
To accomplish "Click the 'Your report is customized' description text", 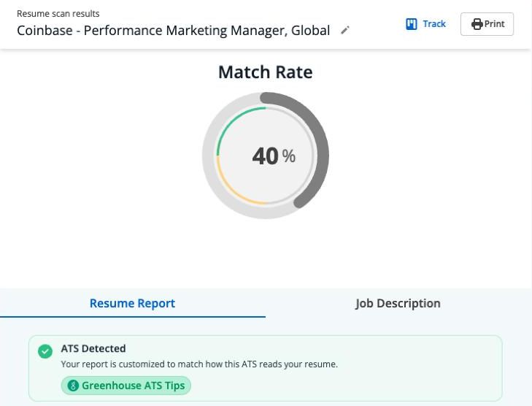I will tap(199, 364).
